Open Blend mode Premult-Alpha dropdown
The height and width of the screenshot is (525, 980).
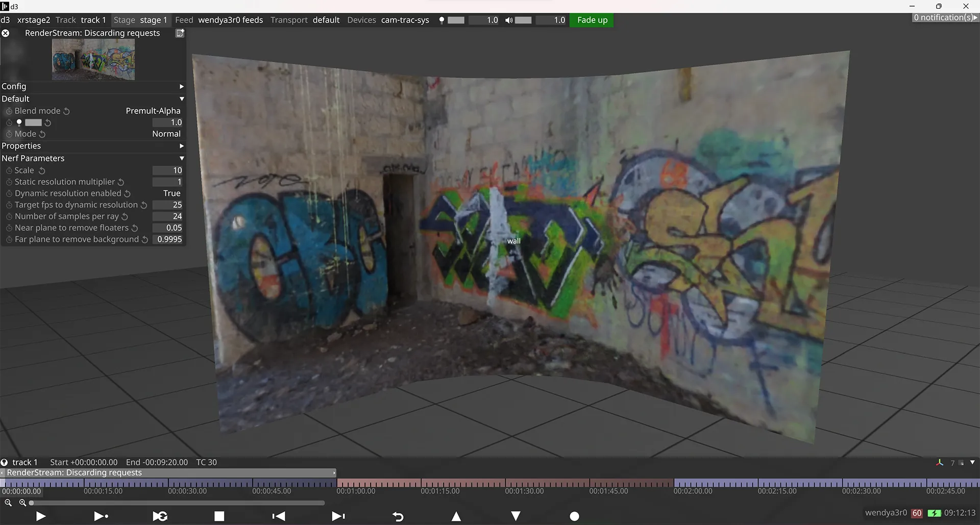[153, 111]
